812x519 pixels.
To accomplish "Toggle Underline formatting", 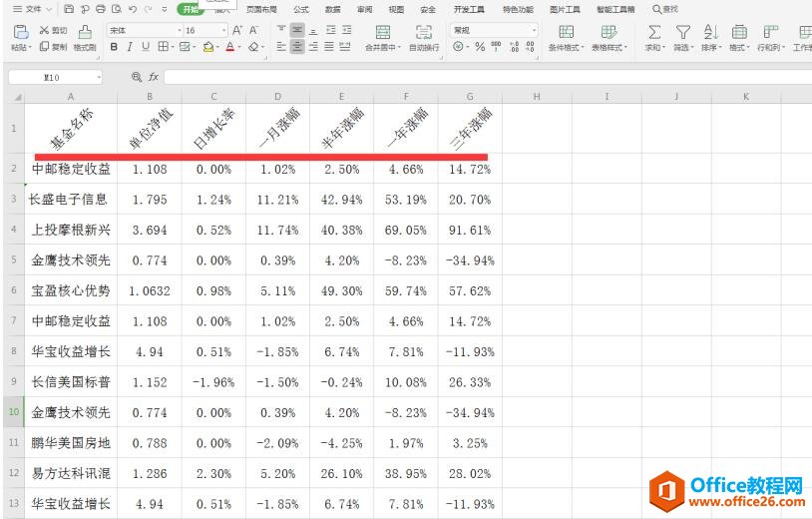I will 146,47.
